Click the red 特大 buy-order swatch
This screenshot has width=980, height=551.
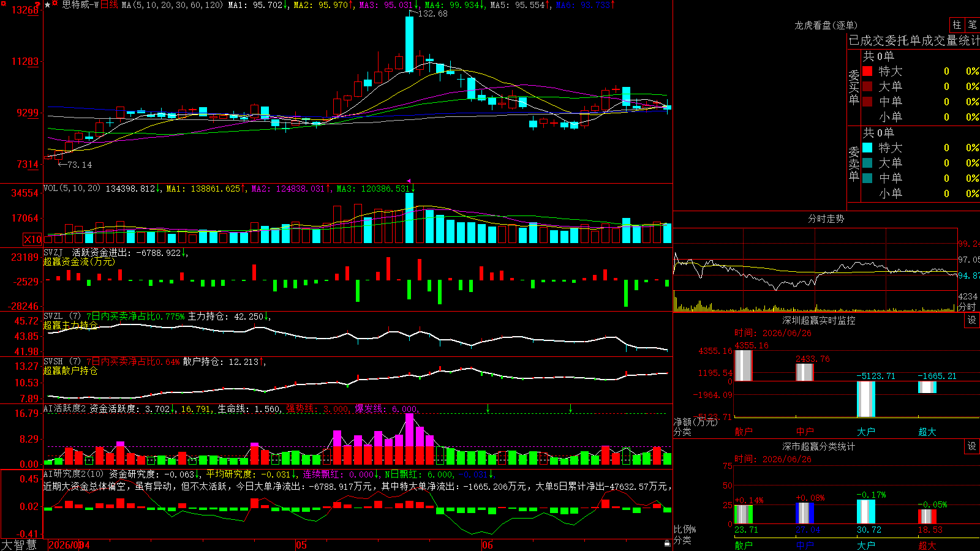867,71
